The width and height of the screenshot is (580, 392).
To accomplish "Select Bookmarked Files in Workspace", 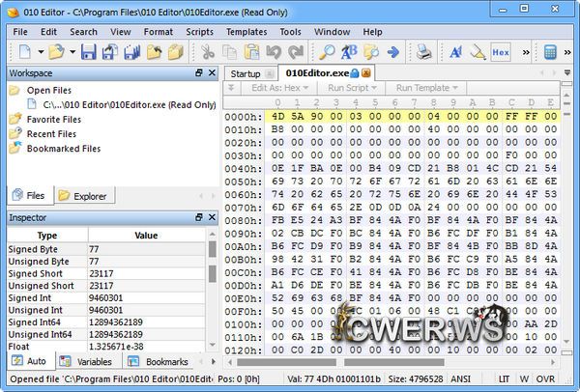I will click(64, 149).
